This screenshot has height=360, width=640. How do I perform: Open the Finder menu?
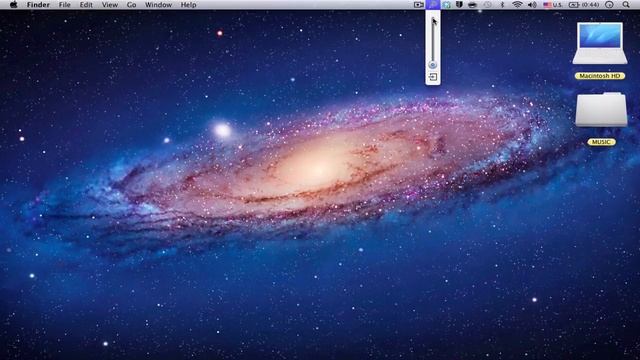(38, 5)
